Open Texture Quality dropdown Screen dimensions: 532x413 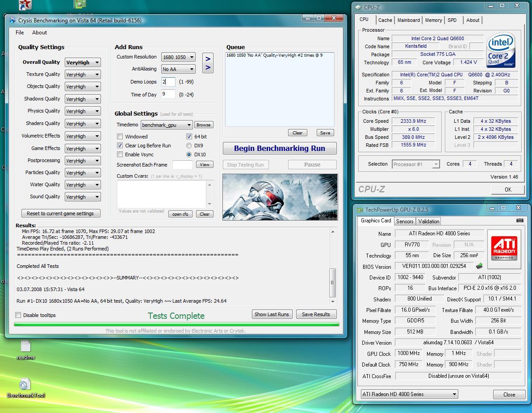point(83,75)
